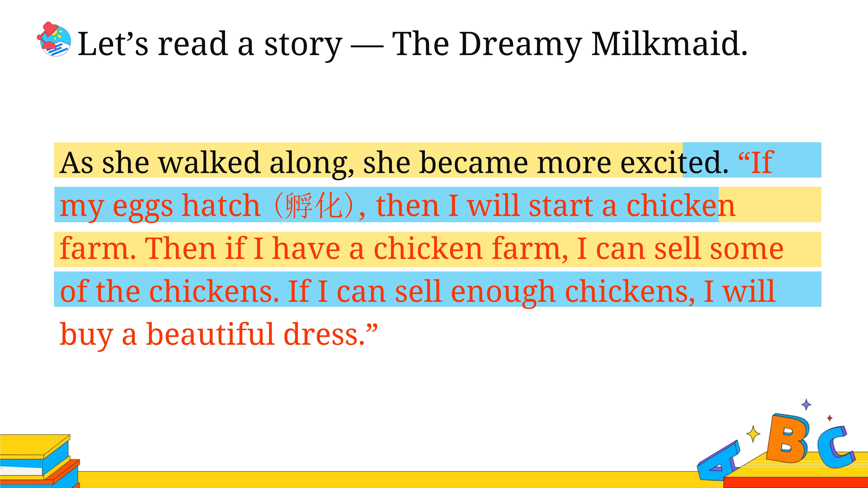Click the desk lamp icon beside title
Image resolution: width=868 pixels, height=488 pixels.
[x=54, y=39]
